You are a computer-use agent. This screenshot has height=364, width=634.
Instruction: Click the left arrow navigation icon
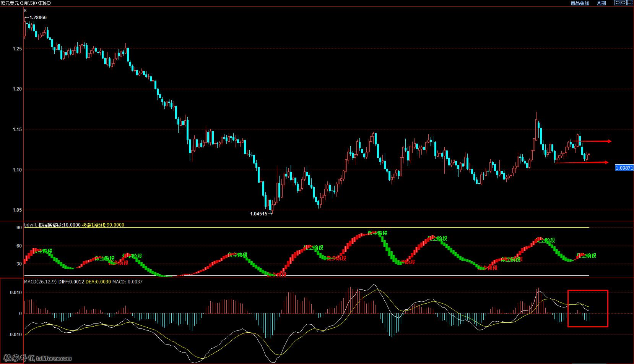617,3
